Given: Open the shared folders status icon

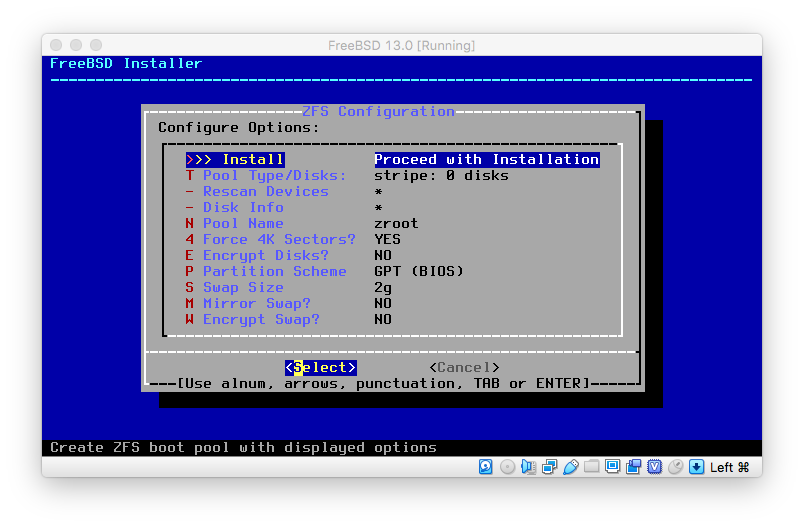Looking at the screenshot, I should pyautogui.click(x=592, y=467).
